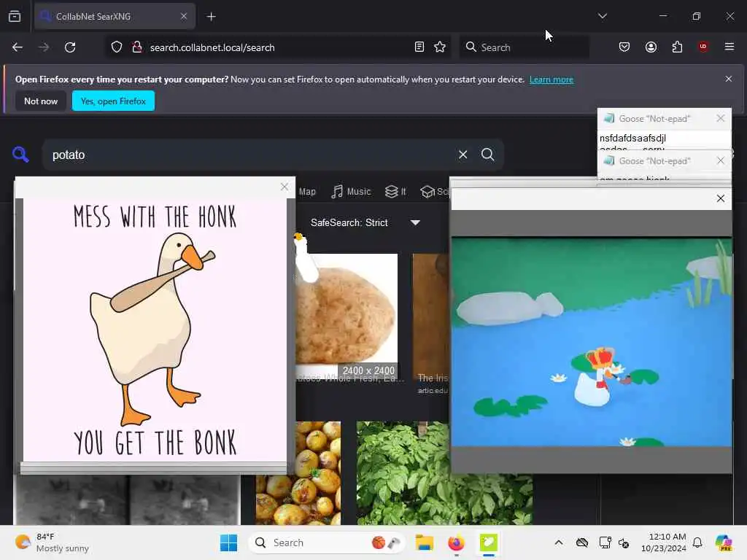
Task: Open the extensions puzzle icon
Action: [x=677, y=47]
